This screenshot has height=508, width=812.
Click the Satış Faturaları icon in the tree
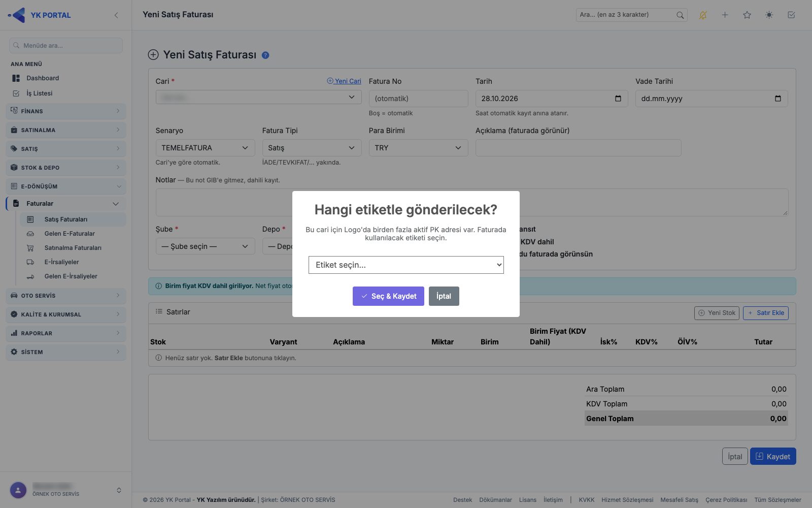coord(30,219)
